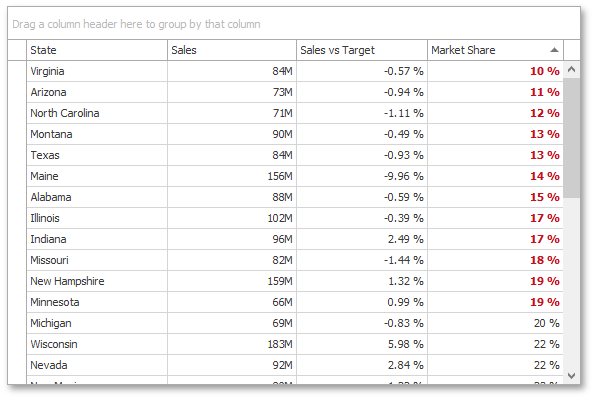Viewport: 594px width, 399px height.
Task: Click the scrollbar up arrow
Action: [572, 69]
